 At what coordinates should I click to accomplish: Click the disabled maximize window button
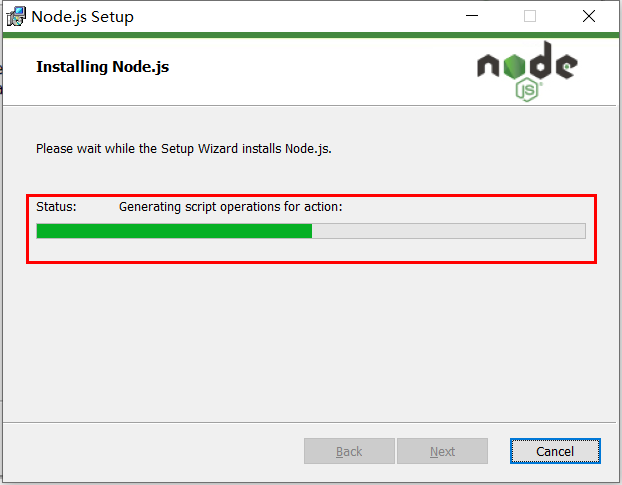coord(530,16)
